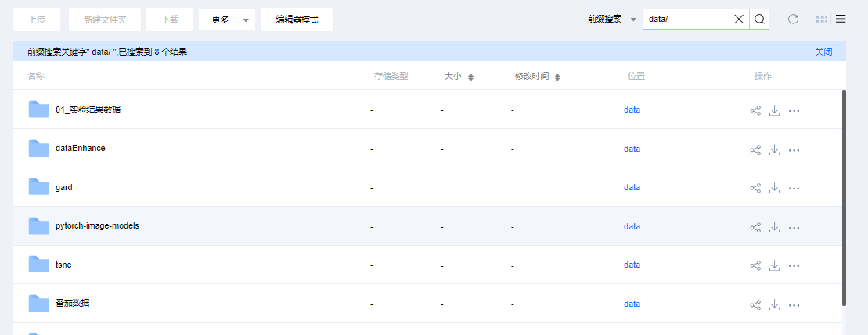Open folder named 番茄数据
The height and width of the screenshot is (335, 868).
click(x=73, y=304)
